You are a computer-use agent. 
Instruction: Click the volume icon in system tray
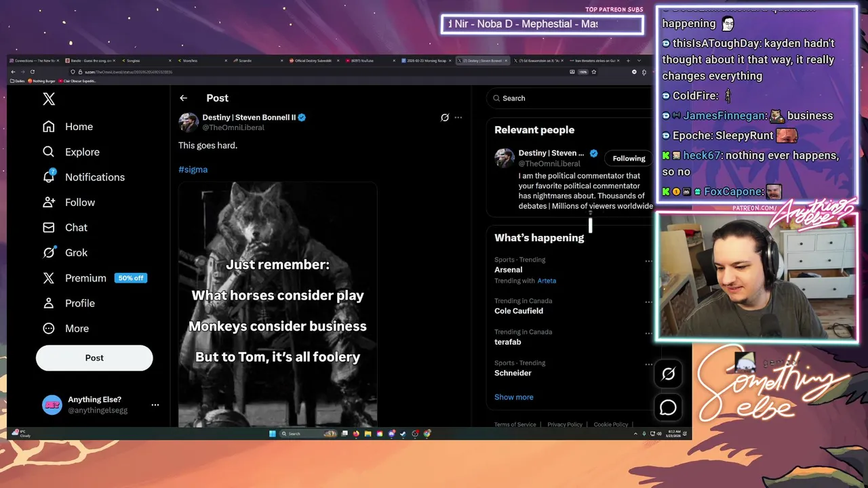point(659,434)
